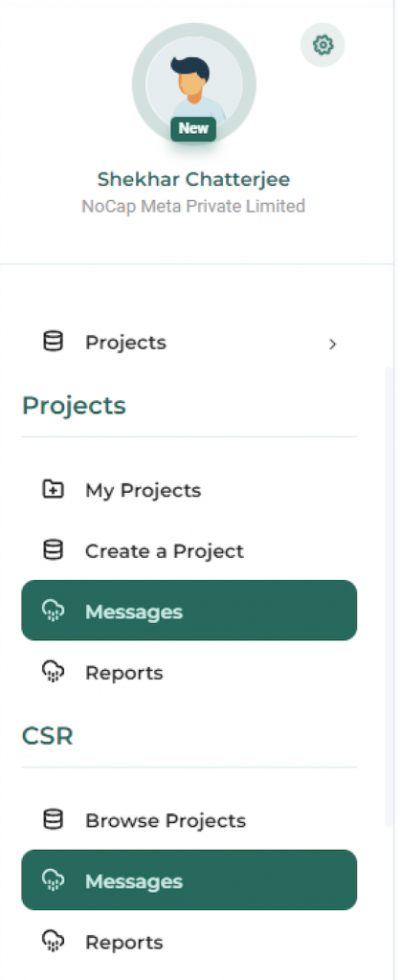Open Browse Projects under CSR

click(189, 820)
